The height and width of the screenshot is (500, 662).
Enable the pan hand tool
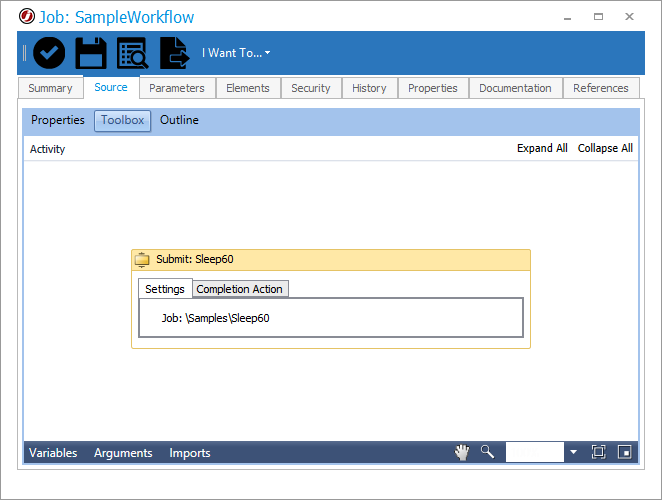point(462,452)
